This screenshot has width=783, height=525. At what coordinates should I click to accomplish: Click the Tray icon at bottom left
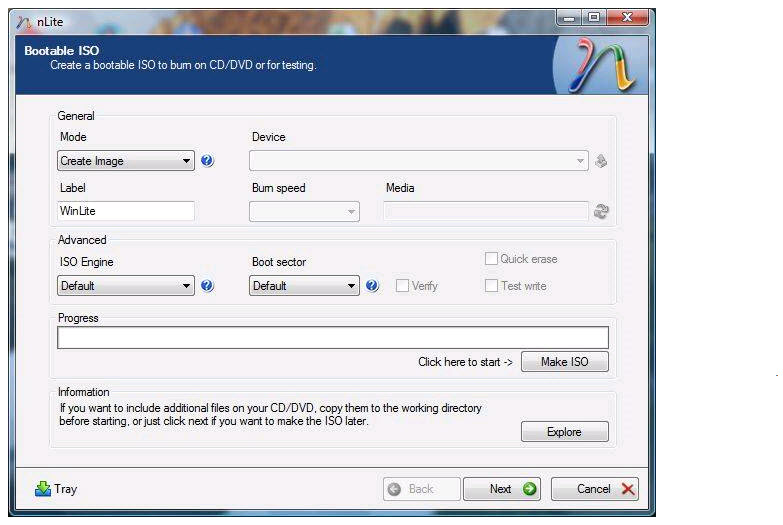tap(43, 489)
